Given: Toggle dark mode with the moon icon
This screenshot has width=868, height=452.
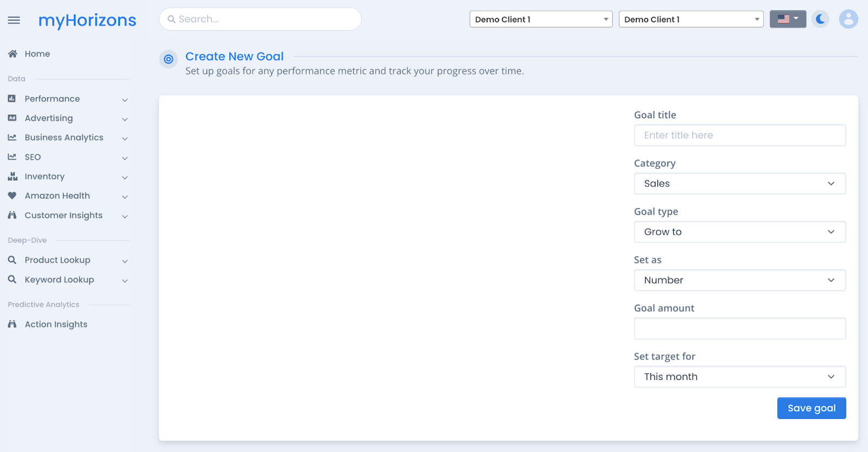Looking at the screenshot, I should tap(820, 19).
